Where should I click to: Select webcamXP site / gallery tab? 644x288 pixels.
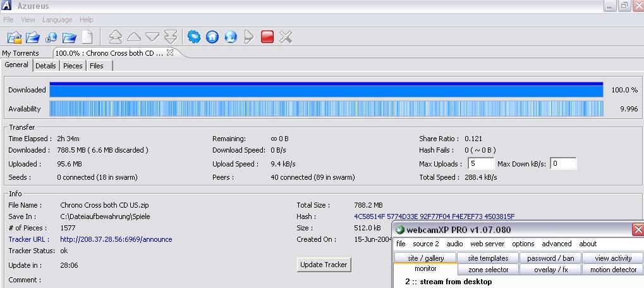[x=425, y=258]
